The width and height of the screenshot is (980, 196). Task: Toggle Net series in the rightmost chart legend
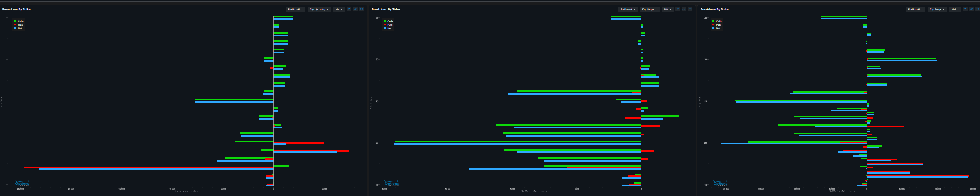tap(716, 28)
